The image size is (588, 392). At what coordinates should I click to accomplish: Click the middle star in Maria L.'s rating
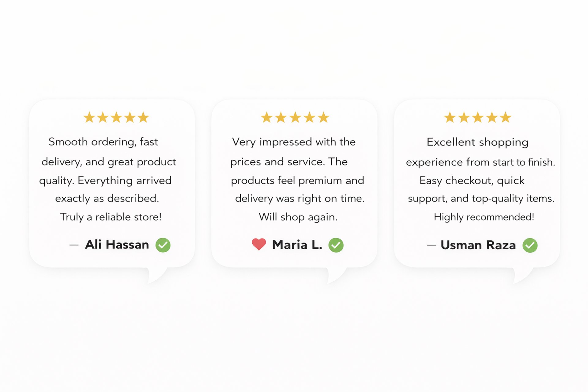pyautogui.click(x=295, y=117)
